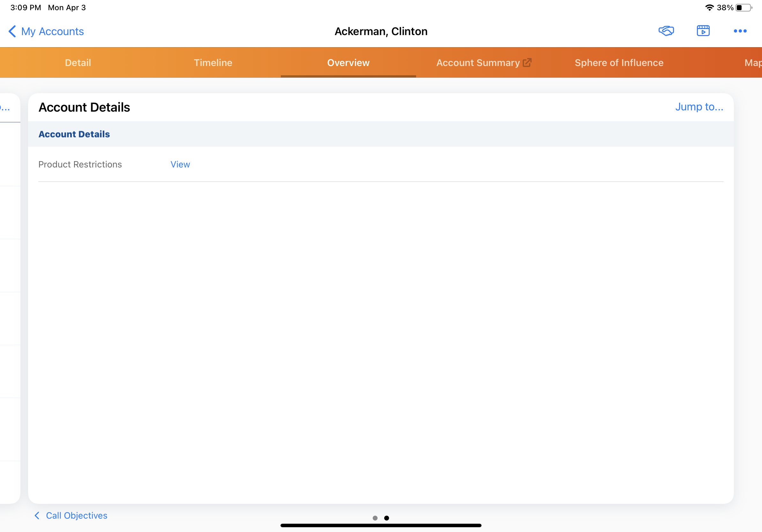
Task: Switch to the Detail tab
Action: pyautogui.click(x=78, y=63)
